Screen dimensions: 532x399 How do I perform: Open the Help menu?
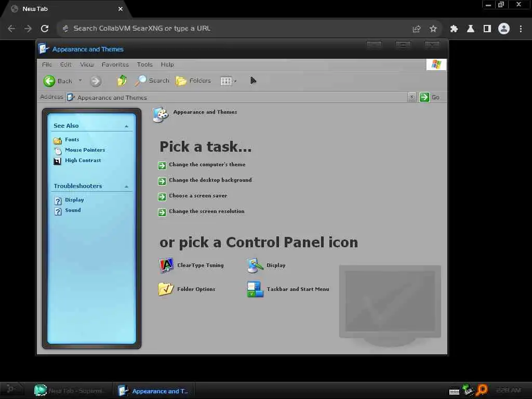click(x=167, y=64)
